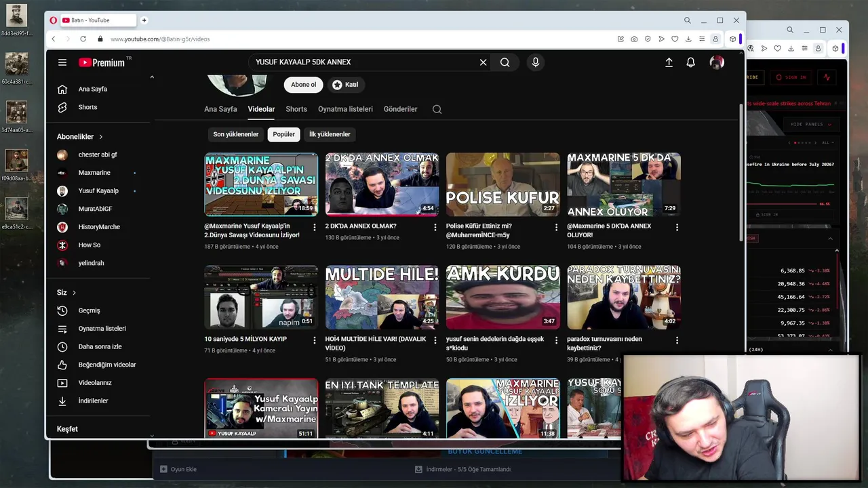Open Opera extensions cube icon

click(x=732, y=39)
